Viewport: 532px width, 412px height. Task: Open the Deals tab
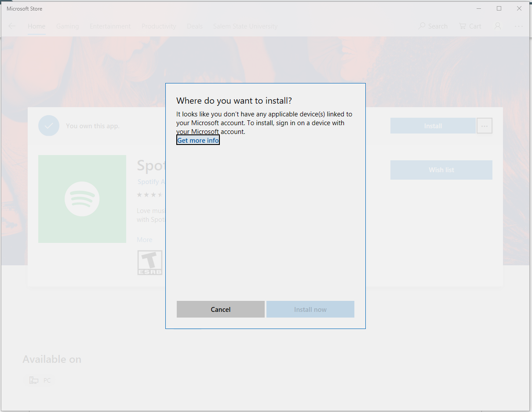point(195,26)
